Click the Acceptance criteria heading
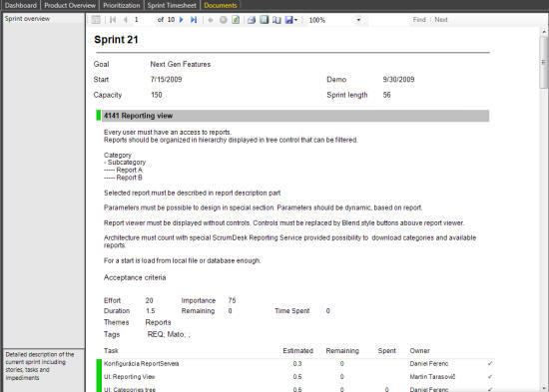 135,277
